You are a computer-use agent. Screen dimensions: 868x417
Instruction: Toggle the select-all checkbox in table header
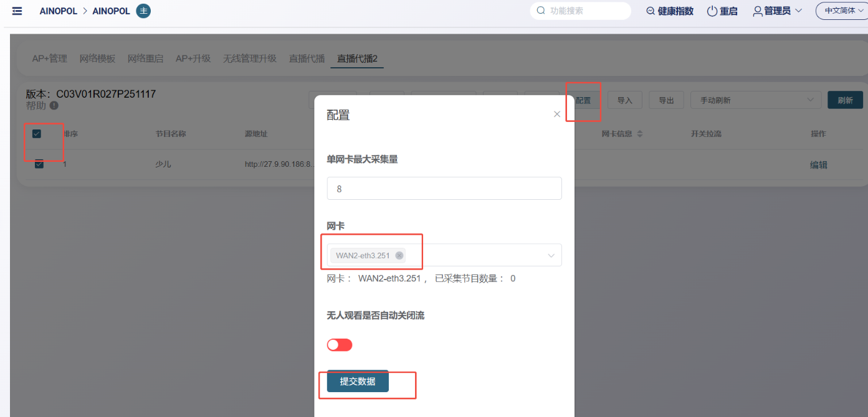click(x=37, y=134)
